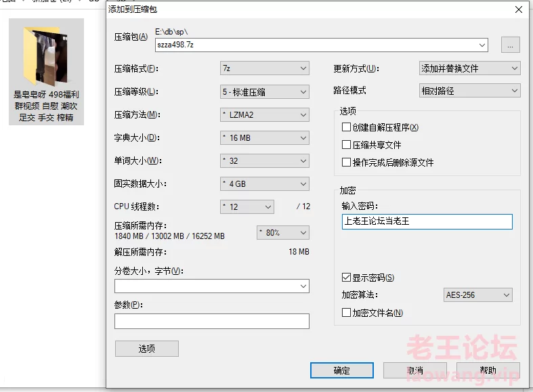The height and width of the screenshot is (392, 533).
Task: Click into the 输入密码 password field
Action: click(427, 221)
